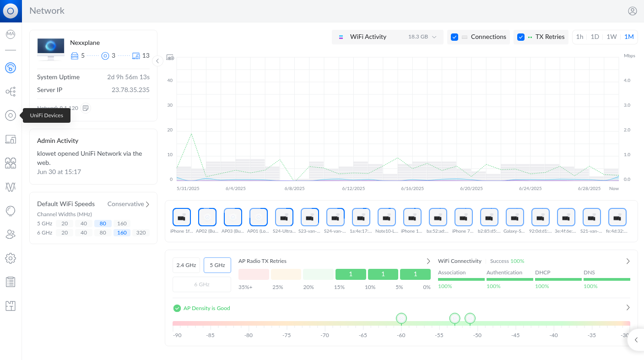Open release notes icon beside Network version
The height and width of the screenshot is (360, 644).
pyautogui.click(x=86, y=108)
